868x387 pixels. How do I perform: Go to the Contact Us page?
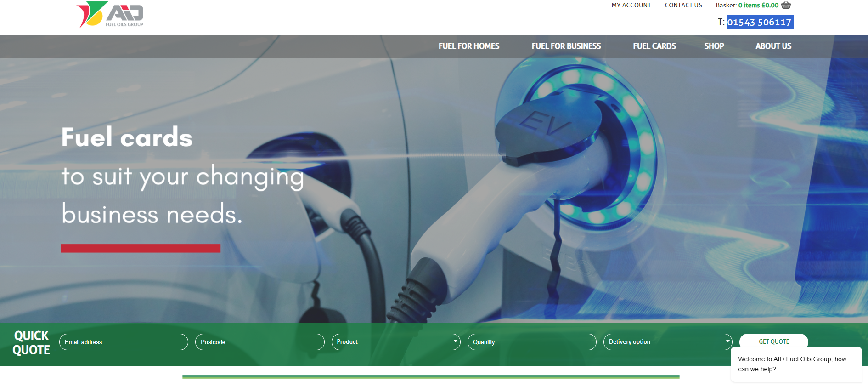click(x=683, y=5)
